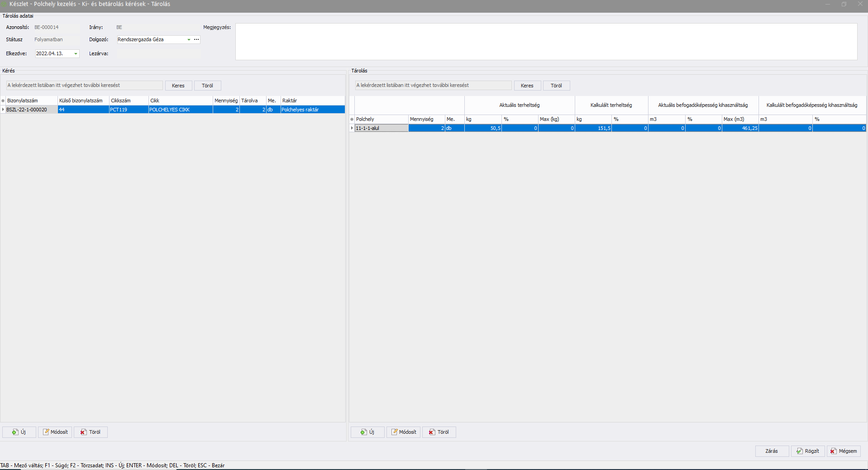
Task: Click the Új icon button under Kérés panel
Action: point(19,432)
